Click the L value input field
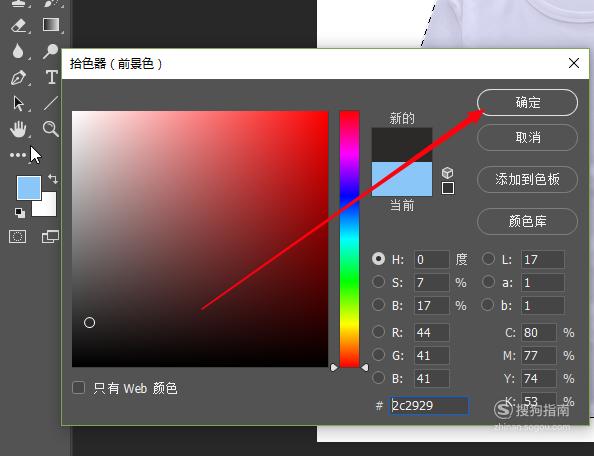Screen dimensions: 594x456 (x=543, y=259)
